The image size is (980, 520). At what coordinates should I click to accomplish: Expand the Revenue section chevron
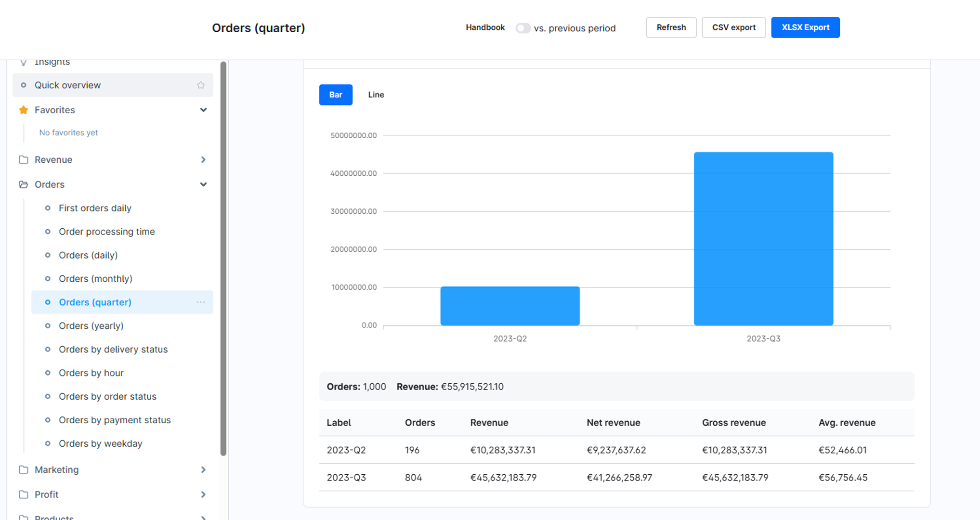click(203, 159)
